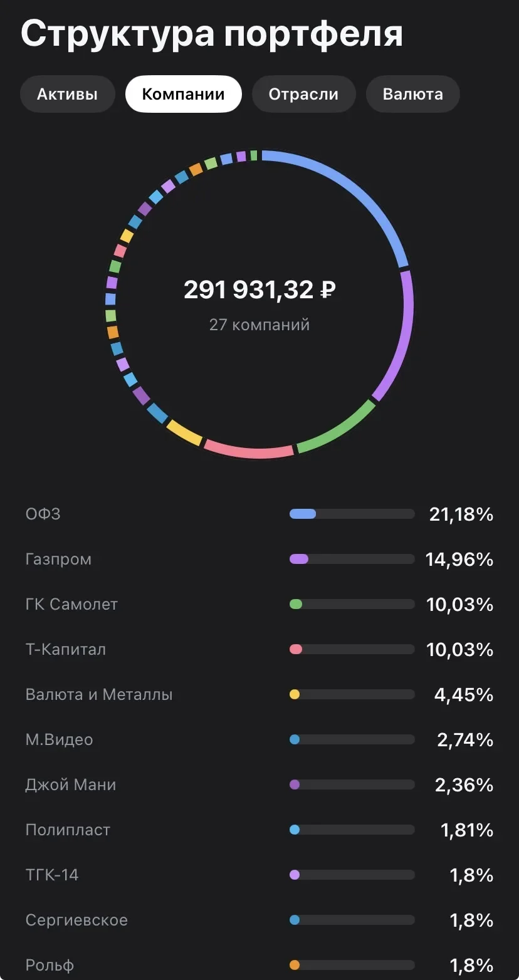The image size is (519, 980).
Task: Tap the yellow Валюта и Металлы donut segment
Action: pyautogui.click(x=184, y=433)
